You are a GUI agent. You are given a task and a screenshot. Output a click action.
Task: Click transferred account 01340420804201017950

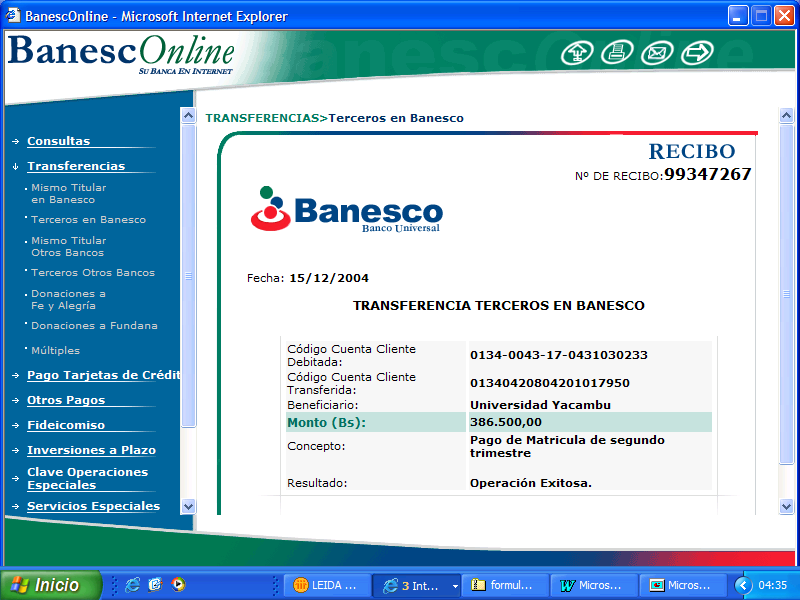click(x=550, y=383)
